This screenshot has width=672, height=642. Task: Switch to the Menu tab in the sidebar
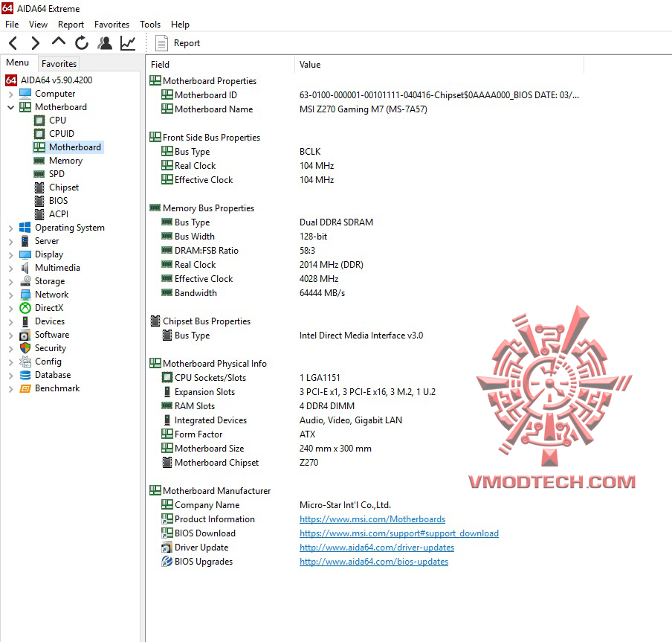tap(18, 62)
